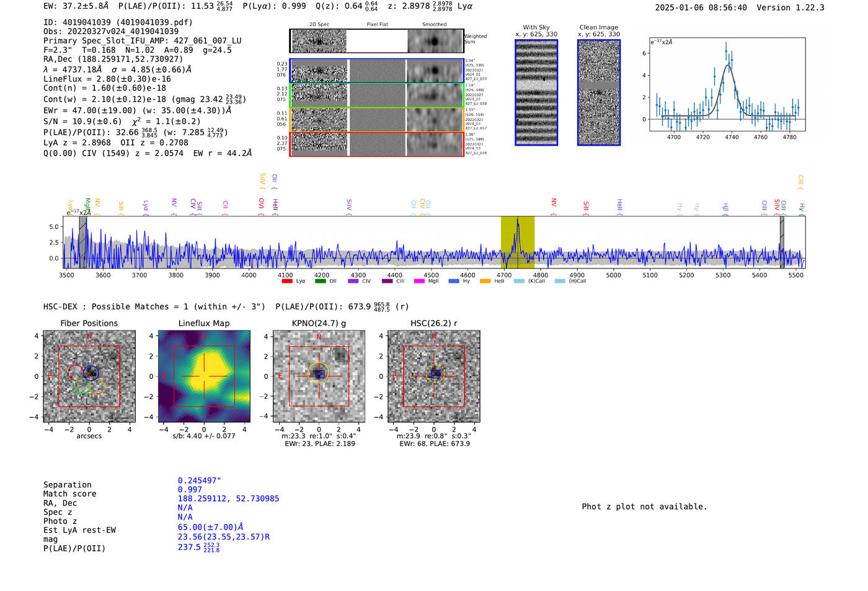Select the EWr: 23, PLAE: 2.189 caption
This screenshot has height=591, width=868.
[320, 443]
